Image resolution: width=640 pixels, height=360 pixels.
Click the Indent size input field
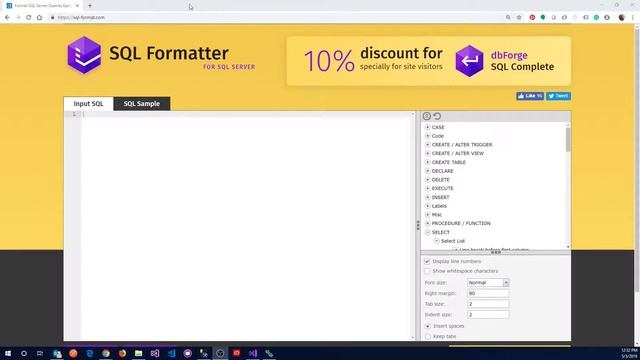(x=488, y=315)
